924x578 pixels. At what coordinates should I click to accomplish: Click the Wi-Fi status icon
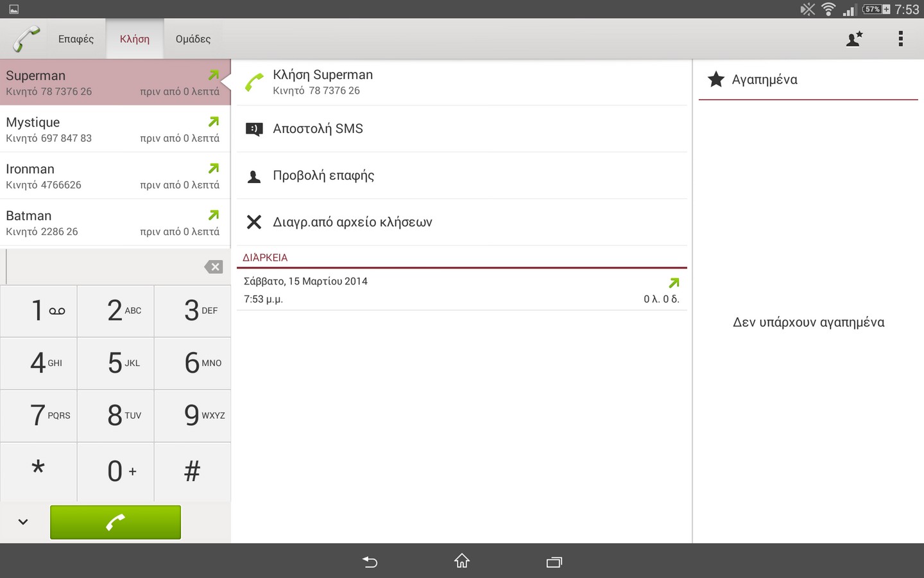pos(828,9)
